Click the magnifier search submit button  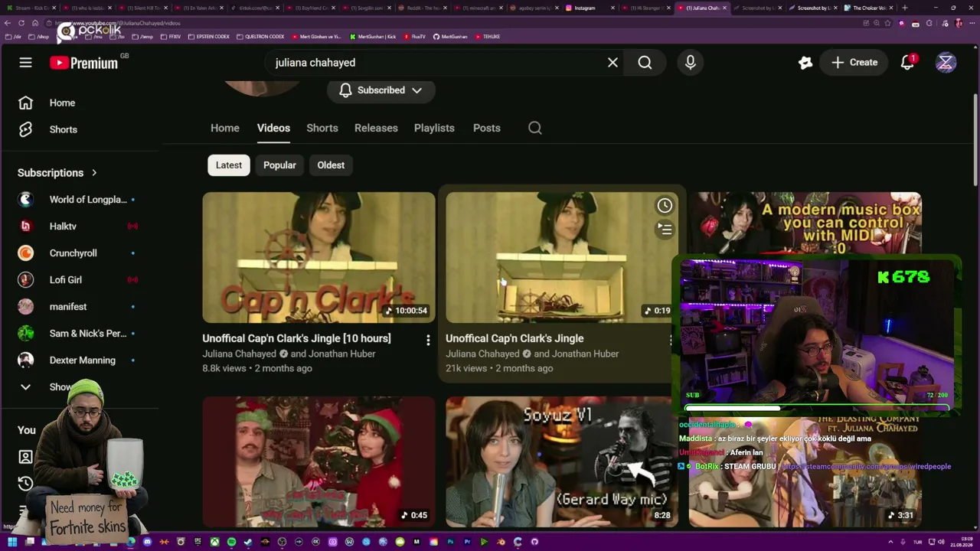click(x=645, y=63)
